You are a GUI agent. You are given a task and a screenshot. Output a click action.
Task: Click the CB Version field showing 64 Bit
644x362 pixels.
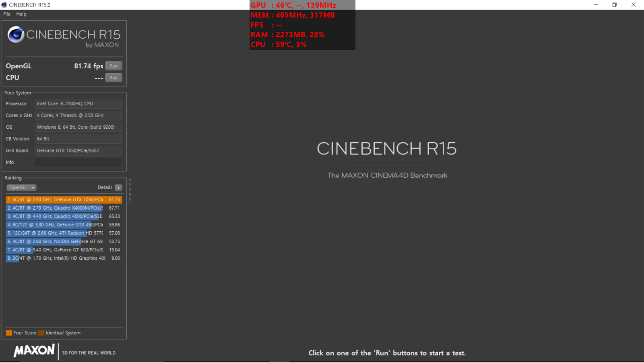click(78, 139)
